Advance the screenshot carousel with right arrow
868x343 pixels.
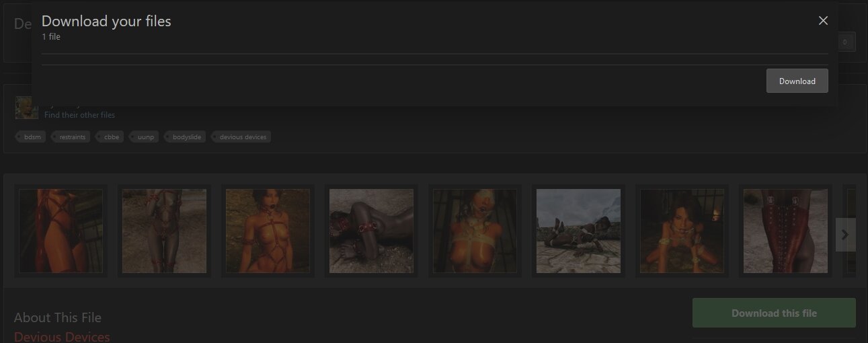pos(845,235)
